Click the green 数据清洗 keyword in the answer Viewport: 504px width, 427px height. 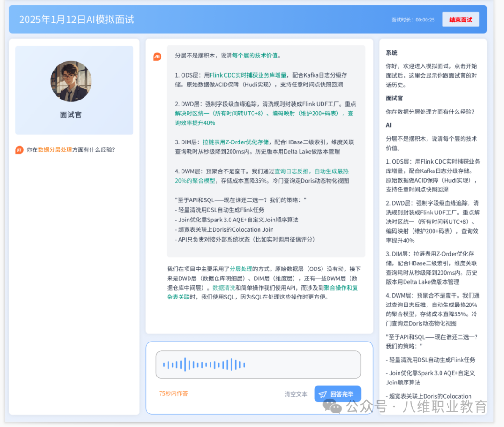(x=224, y=288)
